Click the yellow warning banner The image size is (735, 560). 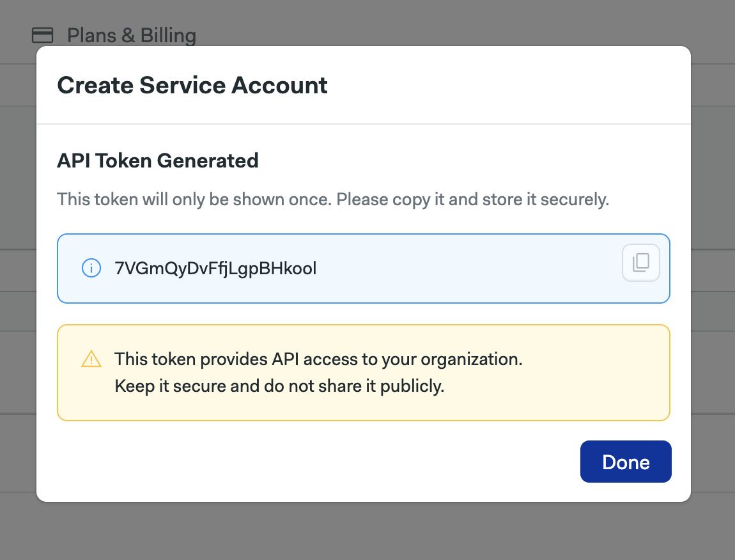364,372
